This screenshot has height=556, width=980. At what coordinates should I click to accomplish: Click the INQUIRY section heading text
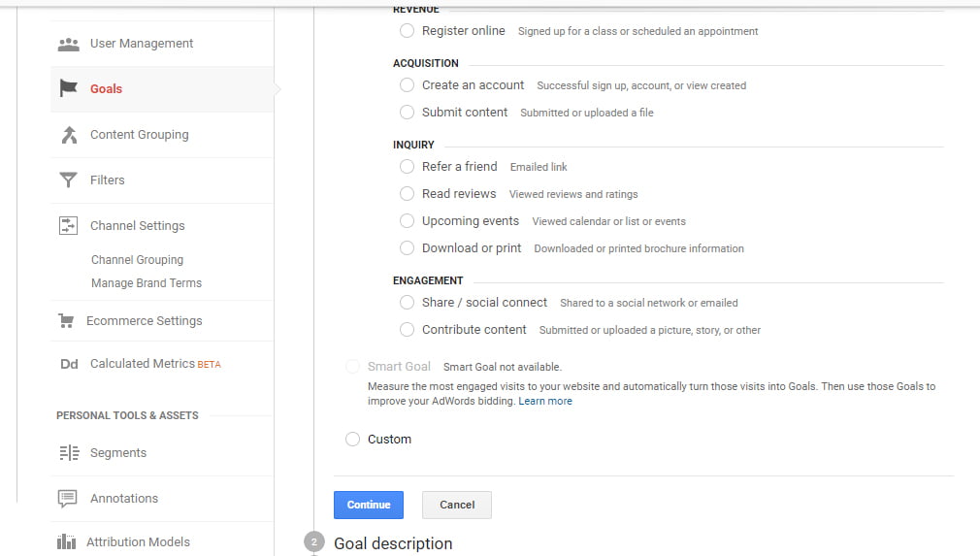tap(413, 145)
